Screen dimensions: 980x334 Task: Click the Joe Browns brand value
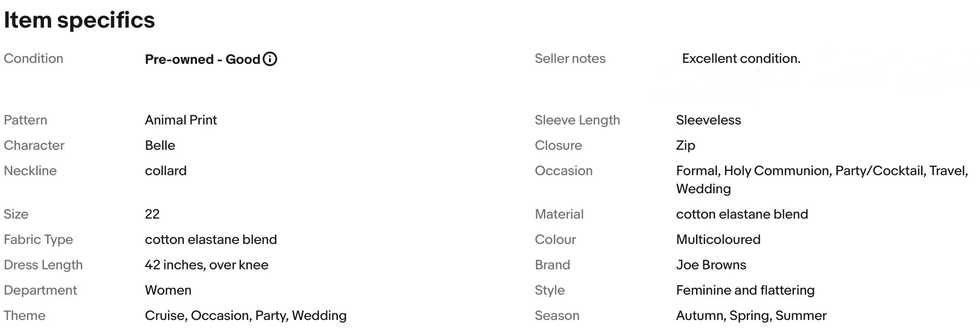(711, 265)
